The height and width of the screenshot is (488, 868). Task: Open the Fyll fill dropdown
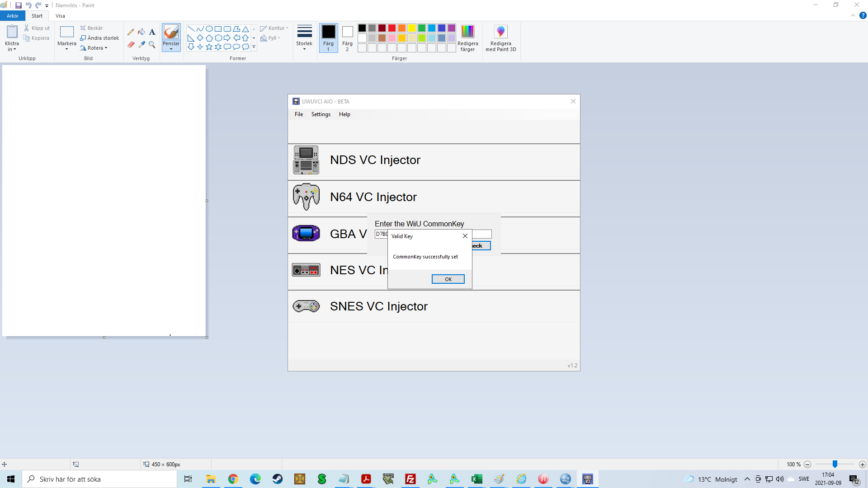(270, 38)
